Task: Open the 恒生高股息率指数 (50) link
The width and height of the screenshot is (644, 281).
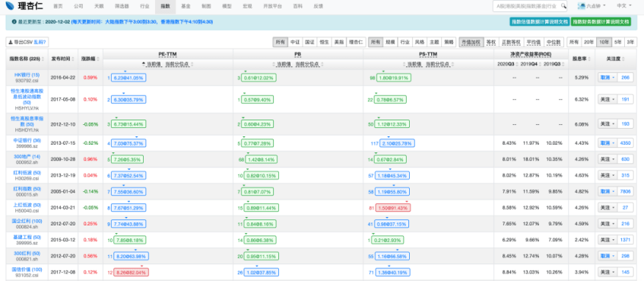Action: click(x=27, y=121)
